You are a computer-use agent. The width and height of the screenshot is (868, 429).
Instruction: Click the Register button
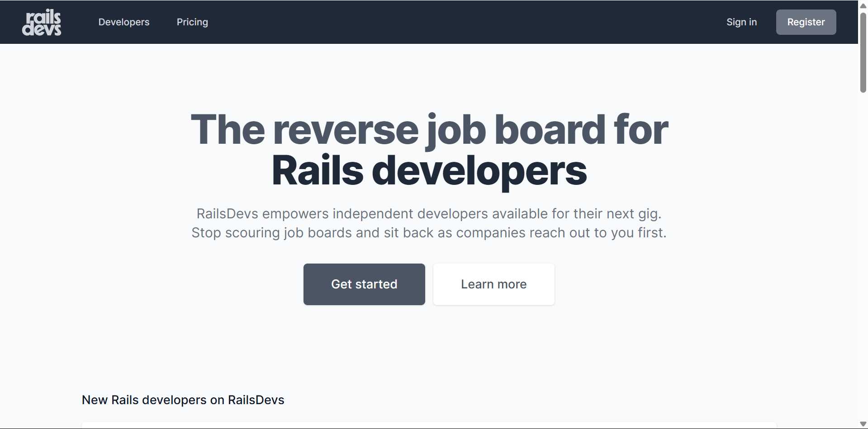coord(806,22)
